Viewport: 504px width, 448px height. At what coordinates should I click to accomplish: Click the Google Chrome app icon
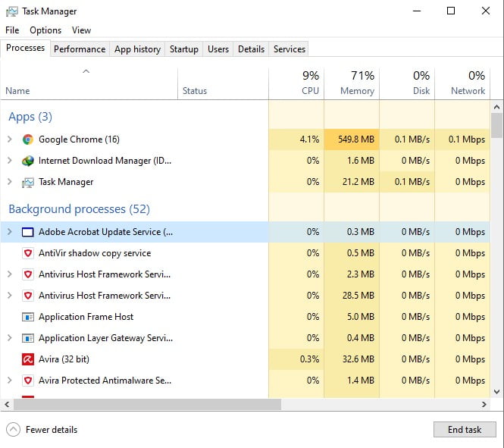(x=28, y=139)
